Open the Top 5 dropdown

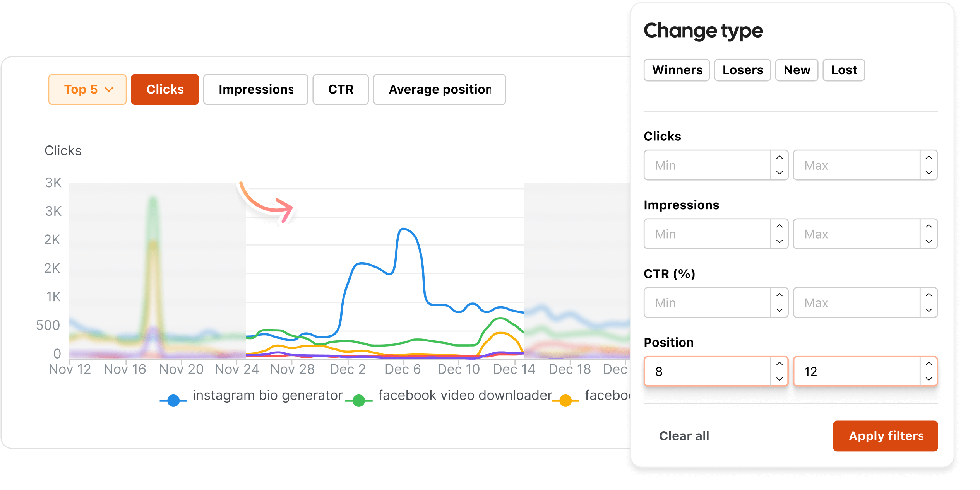[x=87, y=89]
